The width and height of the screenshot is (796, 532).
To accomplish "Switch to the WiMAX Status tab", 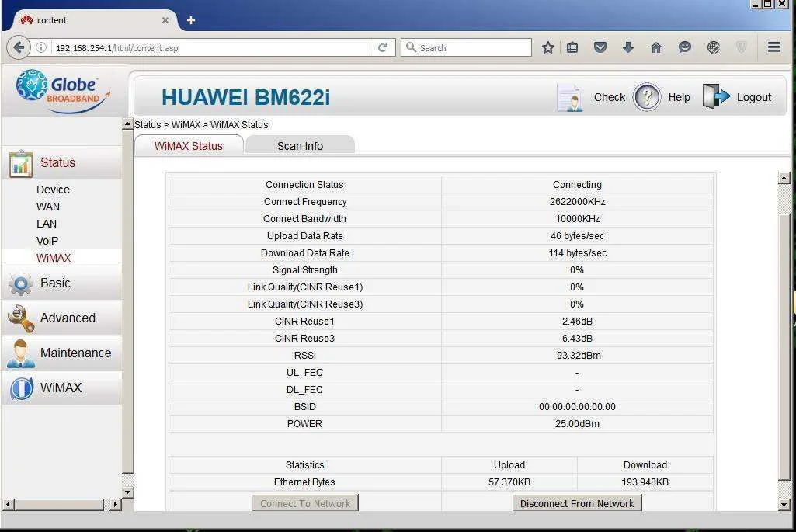I will [189, 146].
